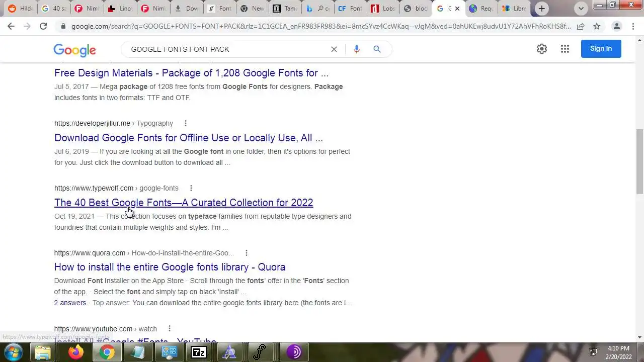Viewport: 644px width, 362px height.
Task: Start voice search with microphone icon
Action: click(x=356, y=49)
